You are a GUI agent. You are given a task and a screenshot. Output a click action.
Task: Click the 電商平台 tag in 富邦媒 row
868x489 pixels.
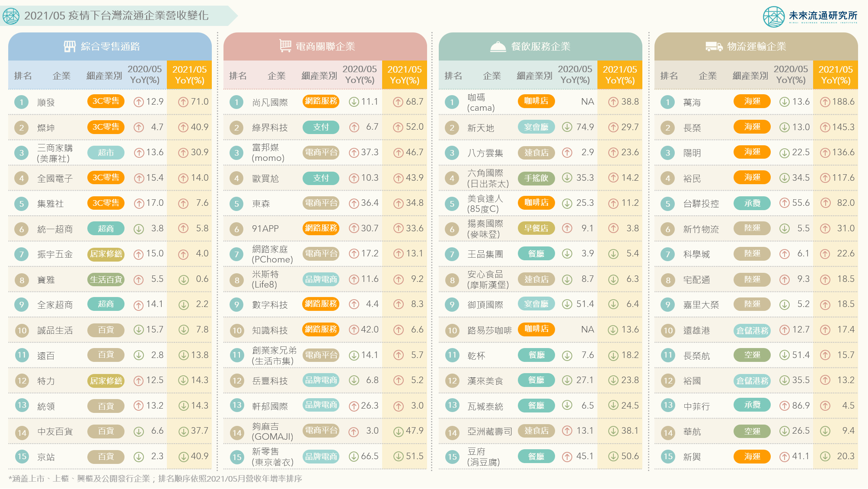pyautogui.click(x=321, y=153)
